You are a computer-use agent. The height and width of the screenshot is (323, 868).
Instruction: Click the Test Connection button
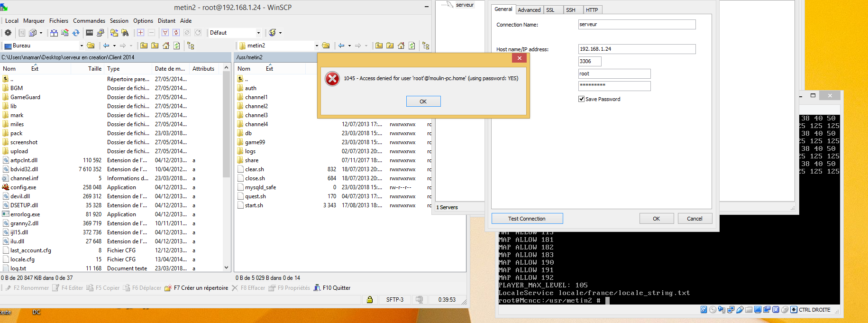coord(527,219)
